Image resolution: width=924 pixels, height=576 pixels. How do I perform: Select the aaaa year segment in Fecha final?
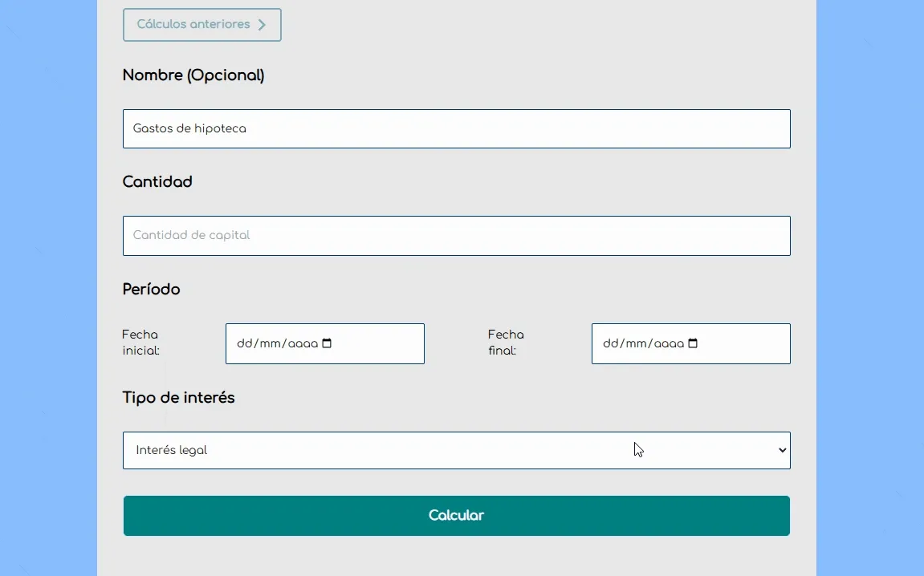(x=669, y=343)
